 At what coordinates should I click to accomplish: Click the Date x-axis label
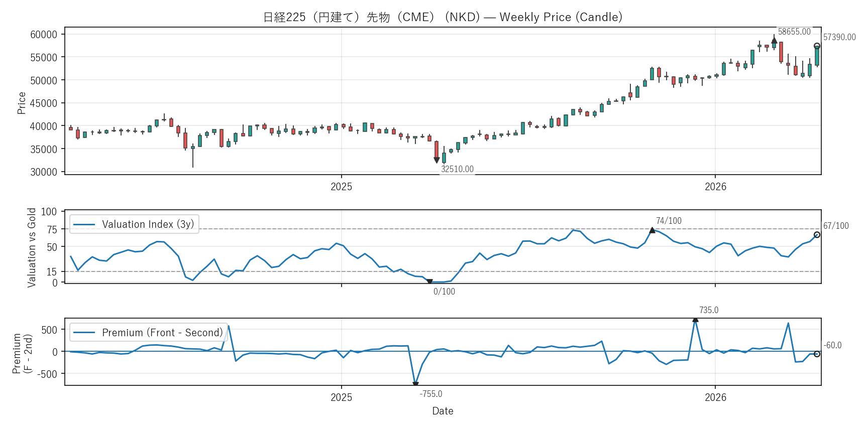pos(443,411)
